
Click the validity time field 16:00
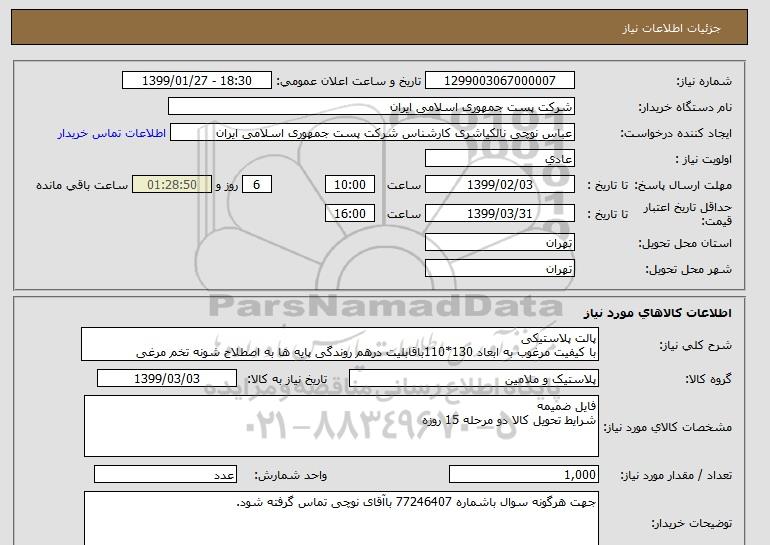(350, 214)
